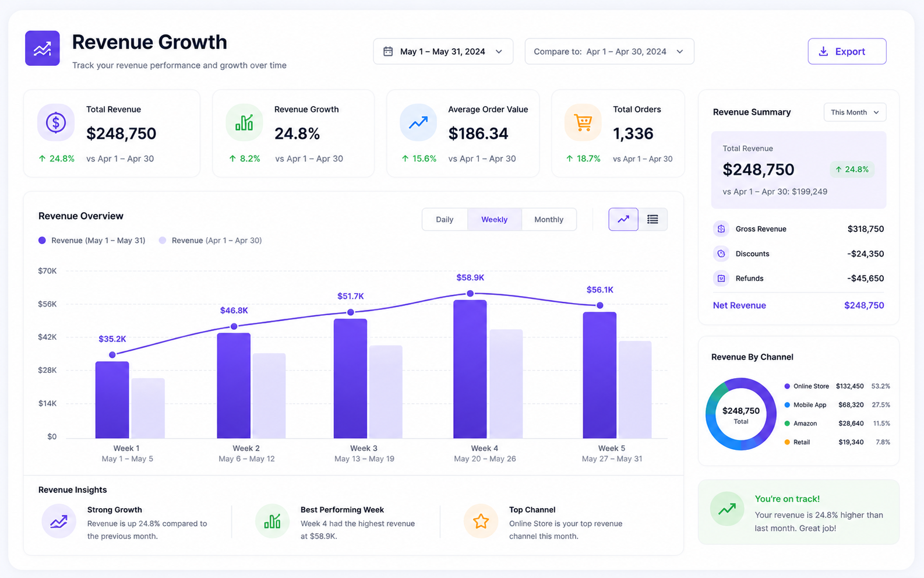The image size is (924, 578).
Task: Click the Week 5 light purple April bar
Action: [635, 390]
